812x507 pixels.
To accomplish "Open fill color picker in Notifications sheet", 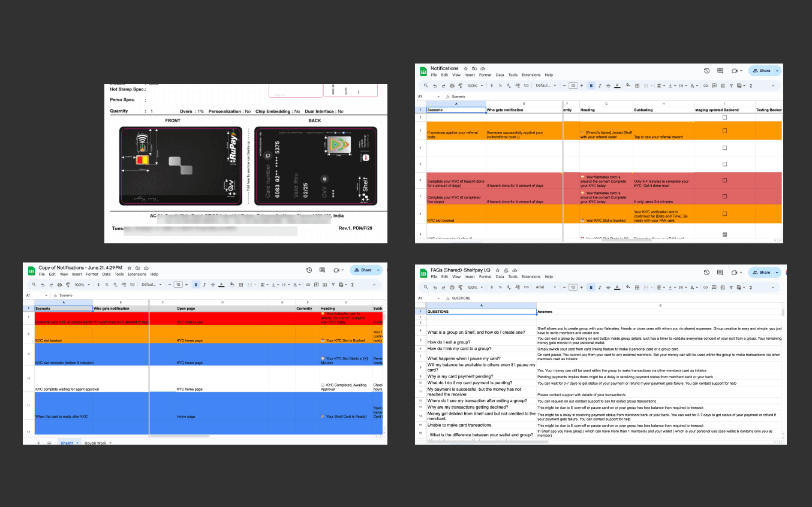I will [x=628, y=86].
